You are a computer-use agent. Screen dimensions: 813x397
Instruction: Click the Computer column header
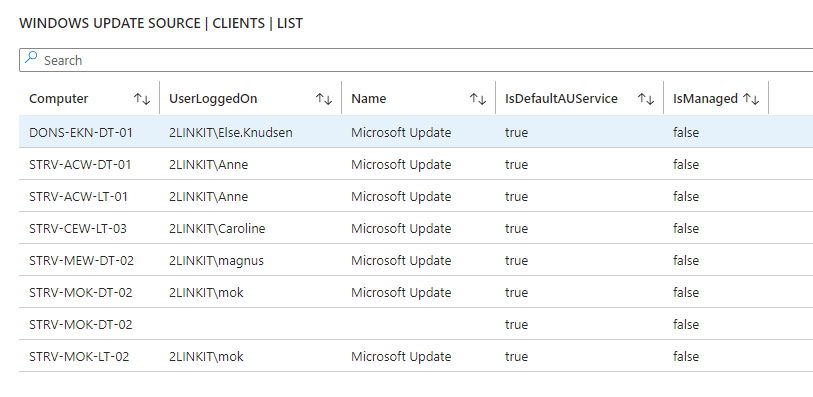point(59,98)
